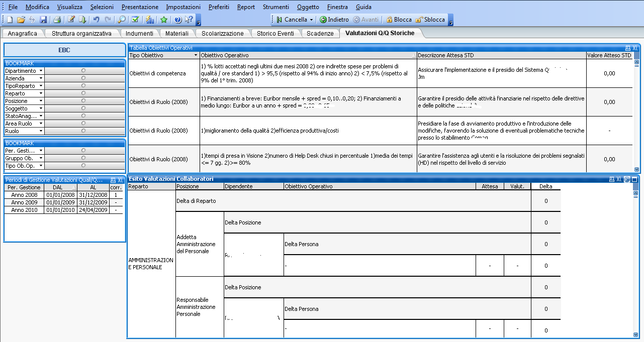Select the Scadenze tab

point(320,33)
